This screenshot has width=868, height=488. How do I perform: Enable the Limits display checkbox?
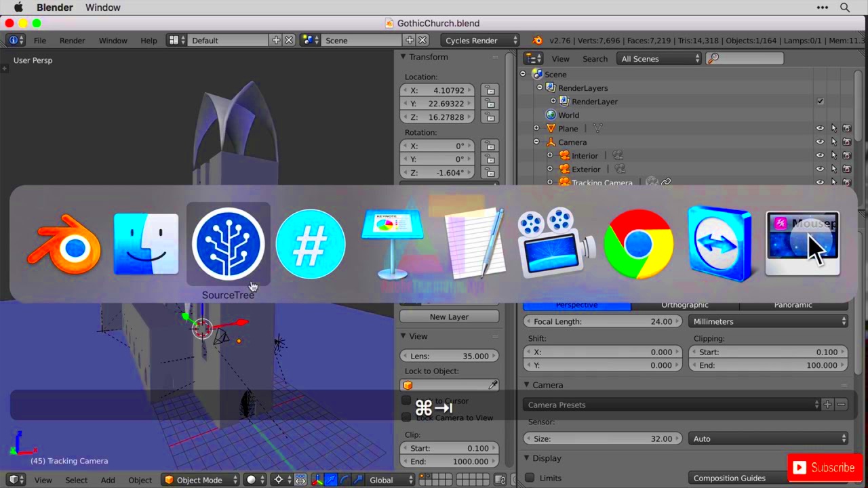click(x=530, y=478)
